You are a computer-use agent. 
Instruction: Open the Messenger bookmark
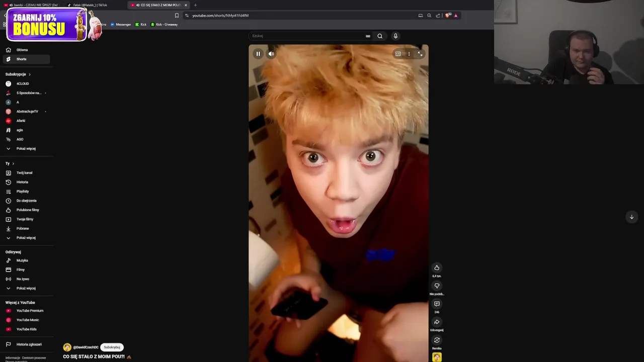[x=121, y=25]
